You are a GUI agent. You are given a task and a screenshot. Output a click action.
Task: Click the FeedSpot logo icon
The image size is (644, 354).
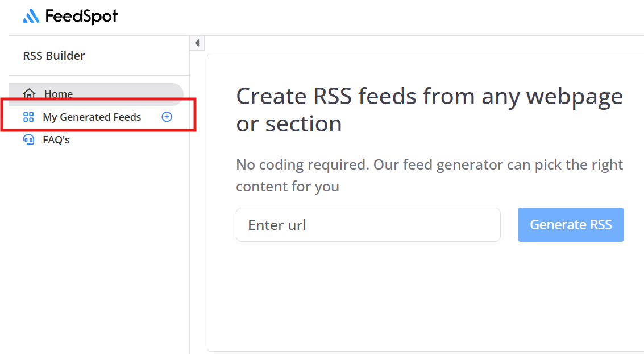[x=31, y=17]
